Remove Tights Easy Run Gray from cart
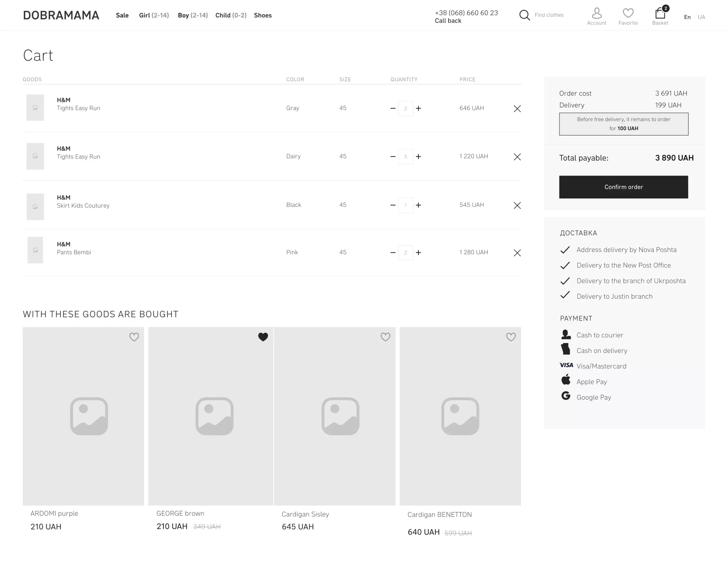728x570 pixels. [x=517, y=108]
